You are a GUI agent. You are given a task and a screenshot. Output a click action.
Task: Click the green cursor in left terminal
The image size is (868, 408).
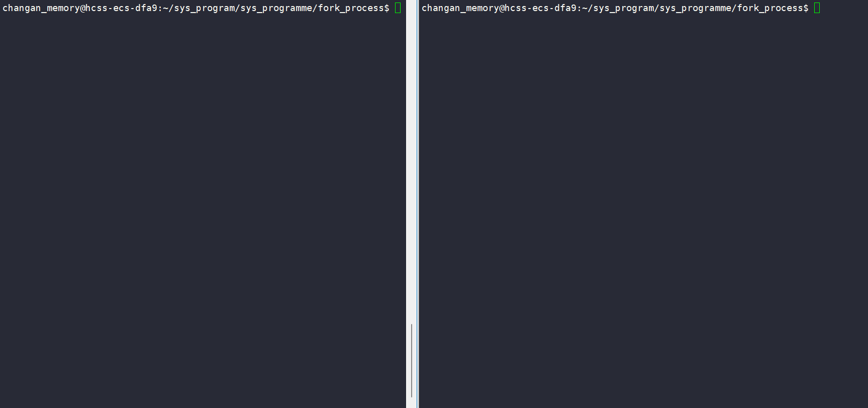398,8
